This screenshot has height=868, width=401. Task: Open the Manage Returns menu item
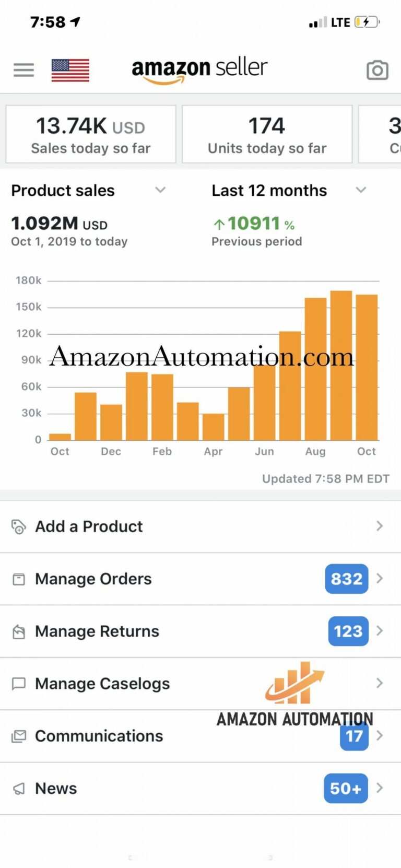click(x=97, y=631)
